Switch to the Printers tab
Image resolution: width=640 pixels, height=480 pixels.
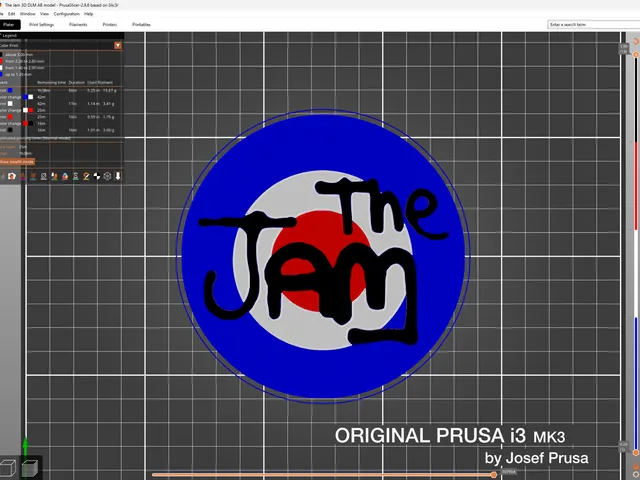[x=110, y=24]
